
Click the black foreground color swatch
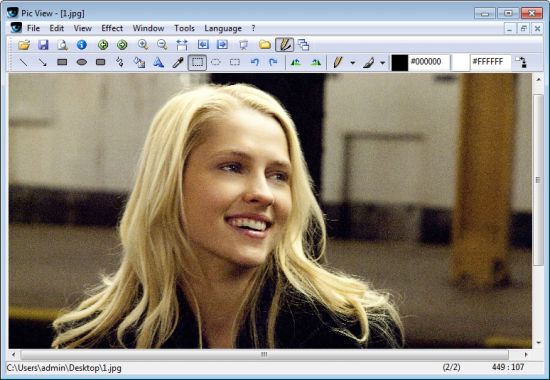coord(400,63)
